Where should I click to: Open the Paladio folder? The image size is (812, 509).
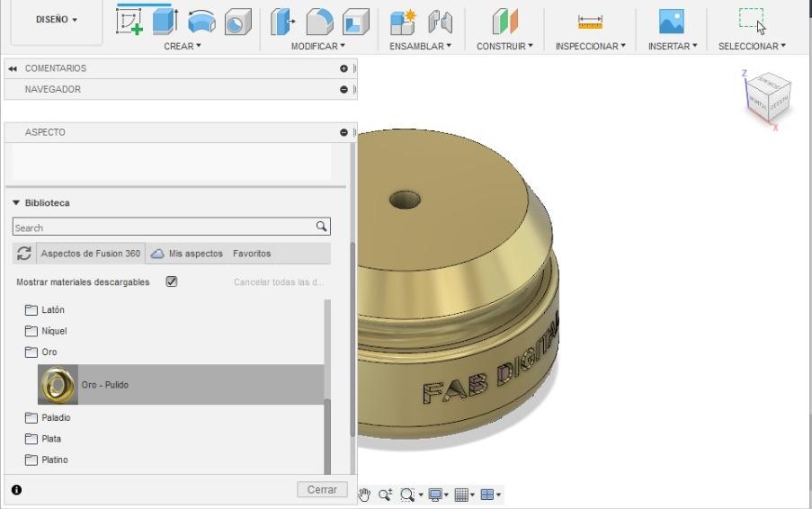click(x=48, y=417)
